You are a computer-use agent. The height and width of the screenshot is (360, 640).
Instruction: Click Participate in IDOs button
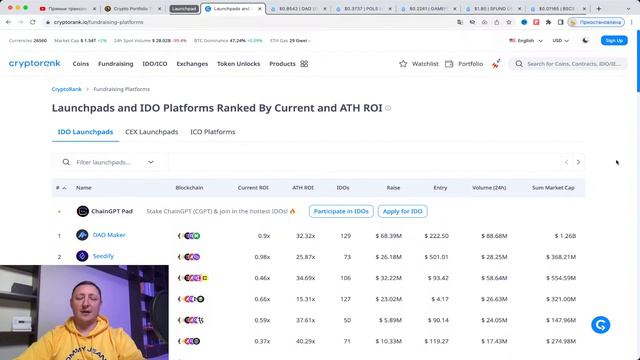pyautogui.click(x=341, y=211)
